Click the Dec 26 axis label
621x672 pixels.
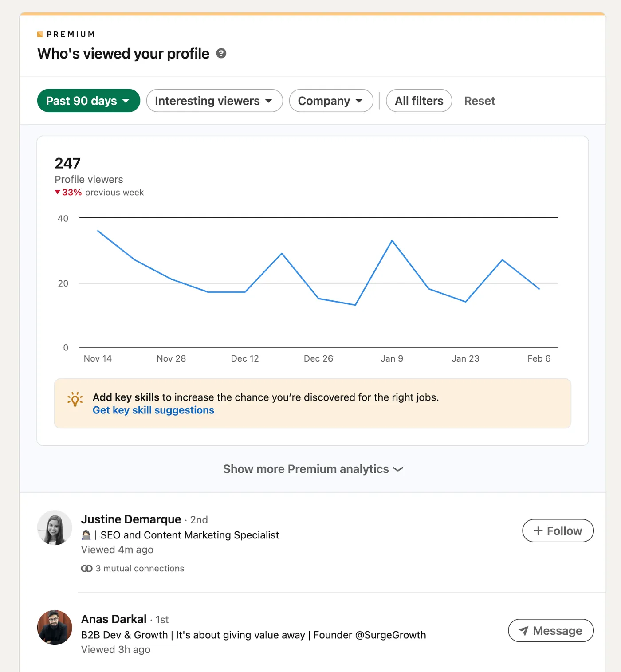click(318, 358)
